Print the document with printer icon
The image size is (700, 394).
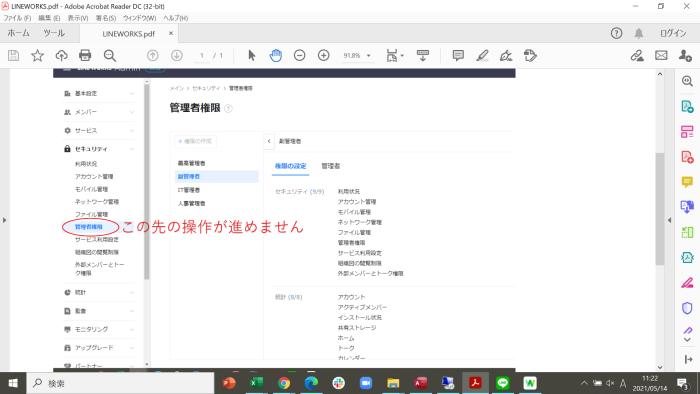click(85, 55)
